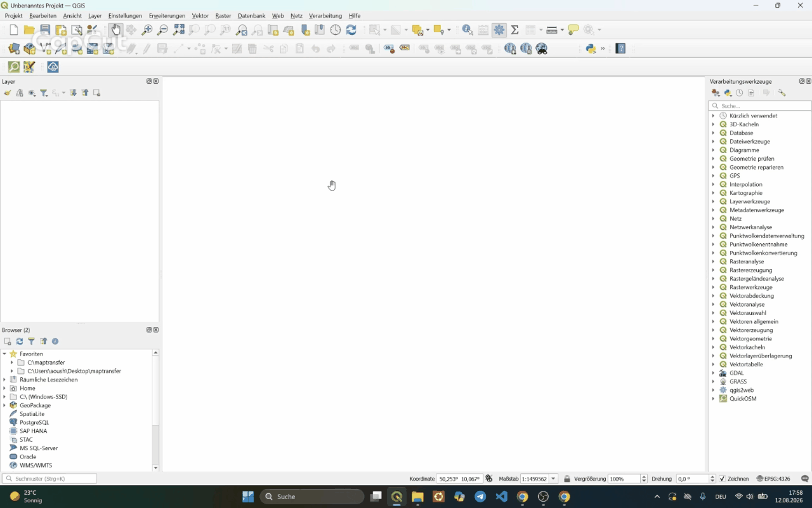
Task: Click the Vergrößerung magnifier spin arrows
Action: click(644, 479)
